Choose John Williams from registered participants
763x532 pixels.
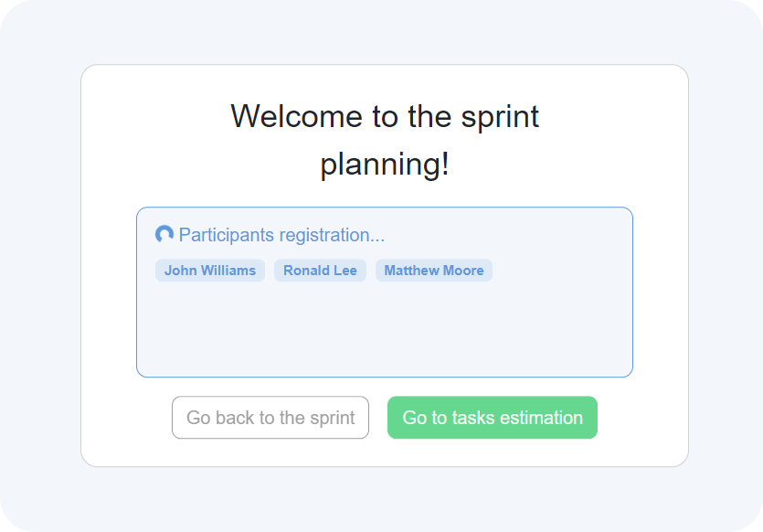point(210,271)
